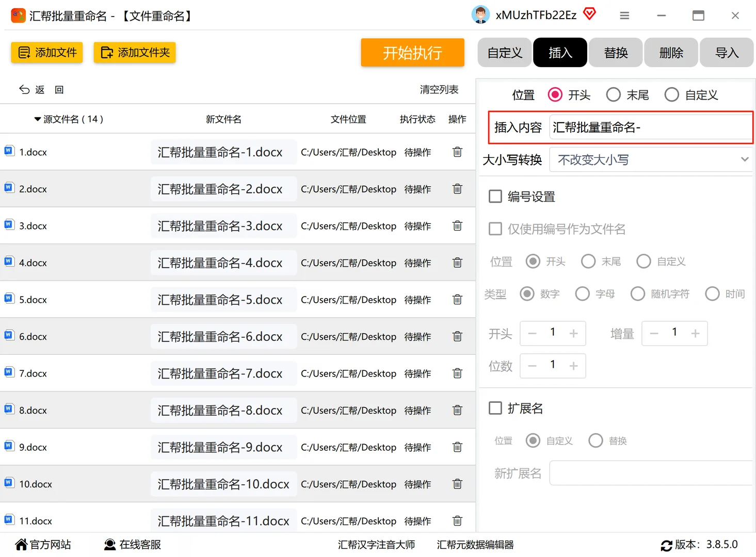Viewport: 756px width, 557px height.
Task: Open the hamburger menu at top right
Action: coord(624,15)
